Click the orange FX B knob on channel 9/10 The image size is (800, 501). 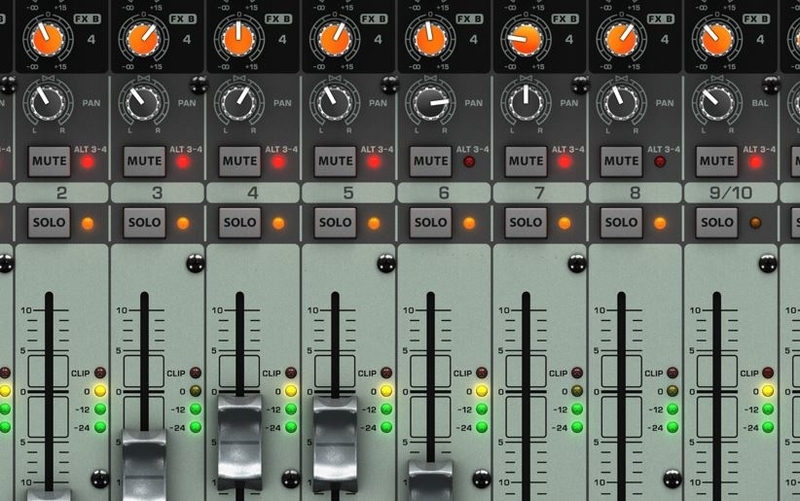tap(716, 39)
